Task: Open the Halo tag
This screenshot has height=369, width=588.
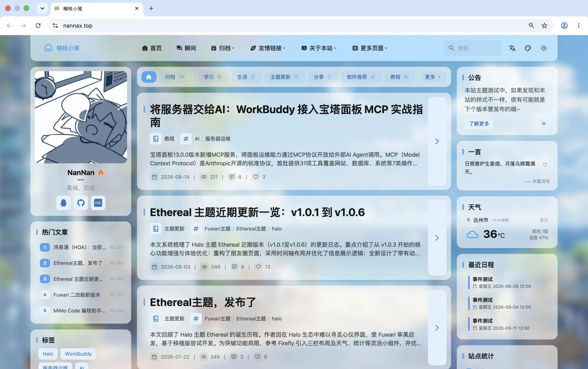Action: 48,354
